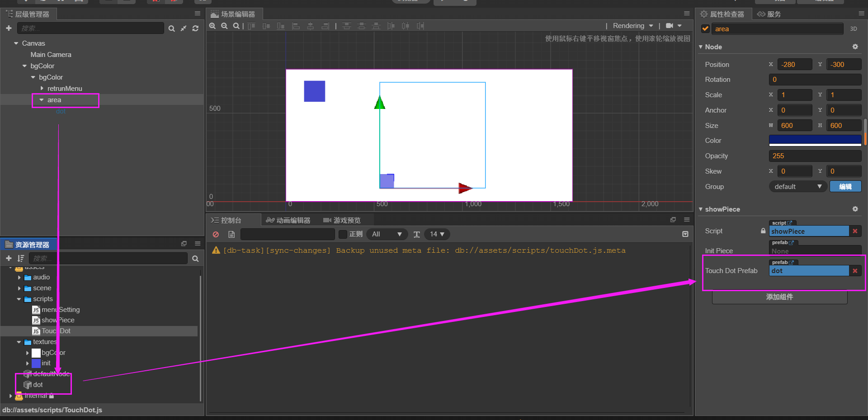This screenshot has height=420, width=868.
Task: Collapse the Canvas node in hierarchy
Action: (x=16, y=43)
